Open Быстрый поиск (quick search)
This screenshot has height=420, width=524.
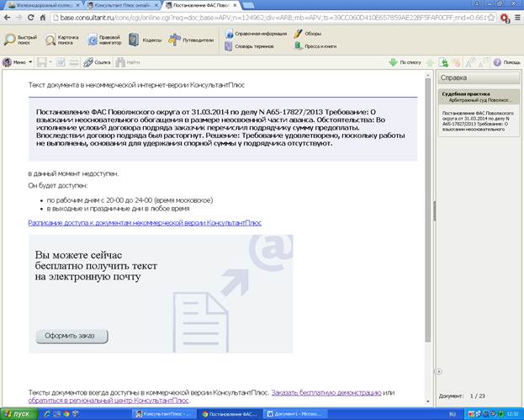coord(20,40)
